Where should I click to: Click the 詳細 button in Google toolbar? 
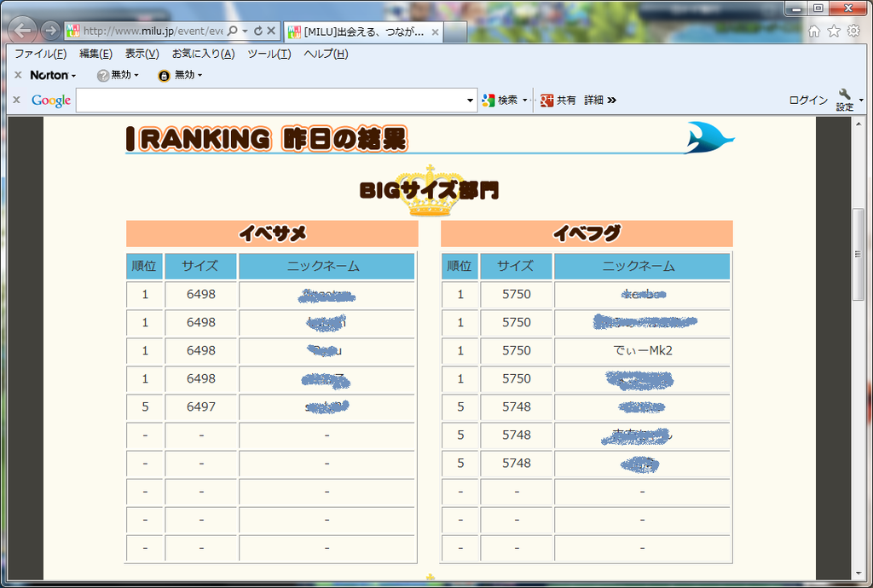click(x=594, y=100)
